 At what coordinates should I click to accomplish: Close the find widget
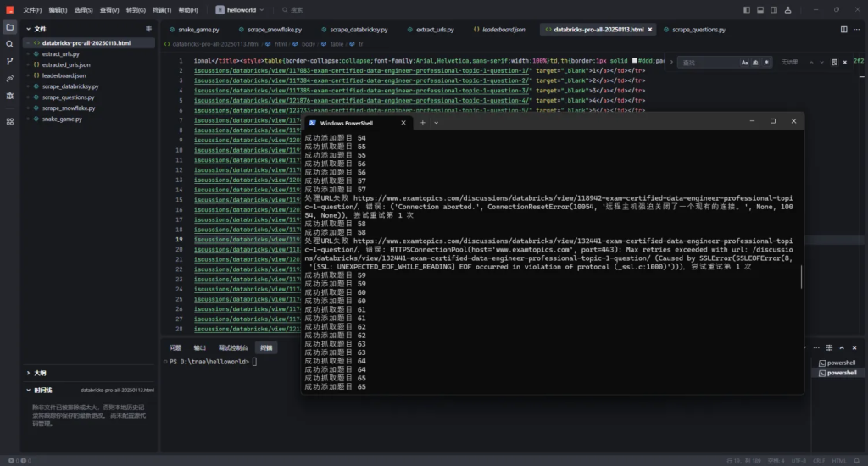click(845, 63)
